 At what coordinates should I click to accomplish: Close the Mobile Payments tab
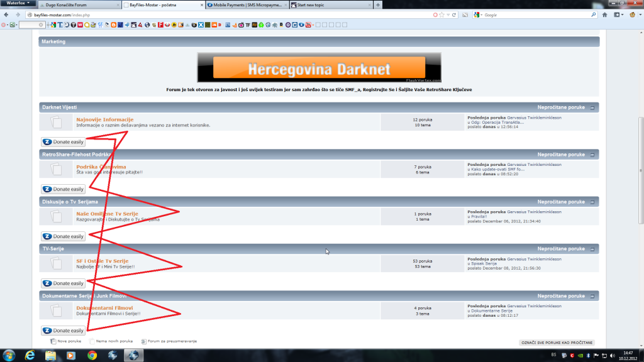(x=286, y=5)
